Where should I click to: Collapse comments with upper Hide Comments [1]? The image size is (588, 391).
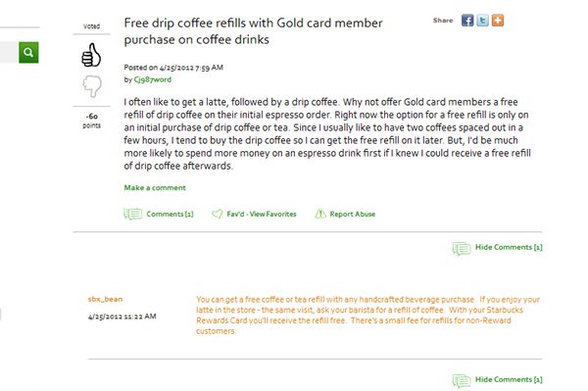509,247
